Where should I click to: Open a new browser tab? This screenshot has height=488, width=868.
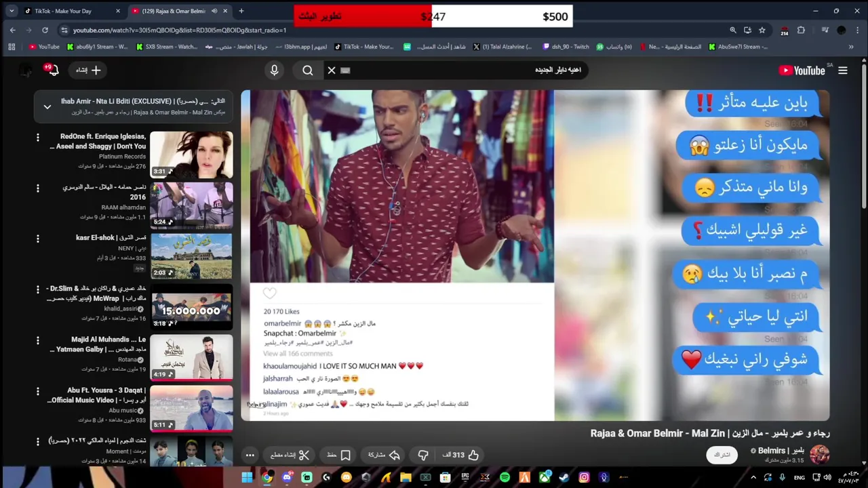(241, 11)
